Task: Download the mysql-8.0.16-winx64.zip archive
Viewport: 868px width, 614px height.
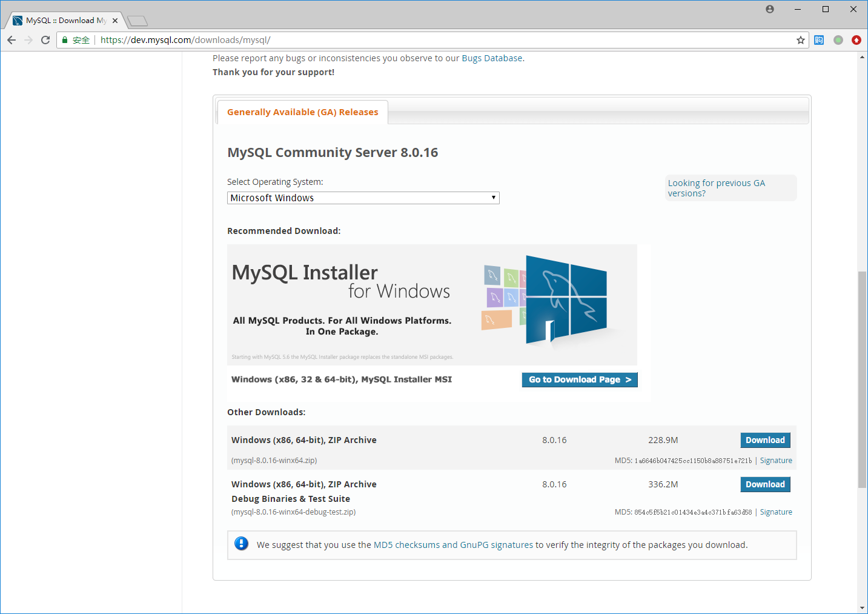Action: tap(765, 440)
